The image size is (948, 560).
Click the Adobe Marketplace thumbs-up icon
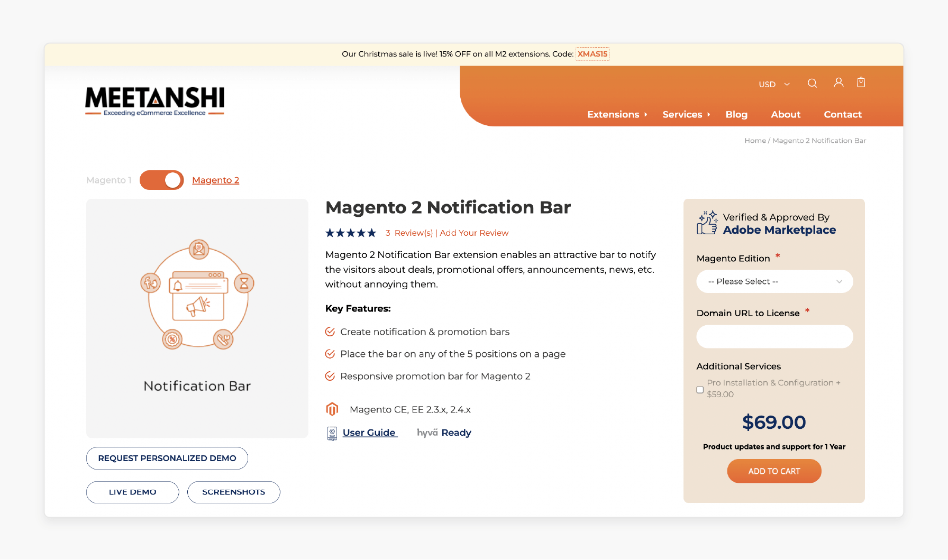pos(707,223)
